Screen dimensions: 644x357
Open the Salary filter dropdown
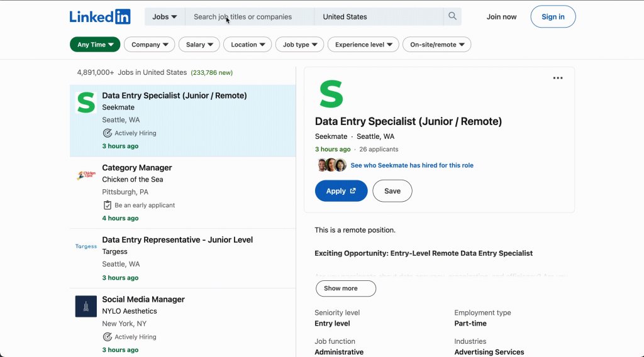[x=199, y=45]
